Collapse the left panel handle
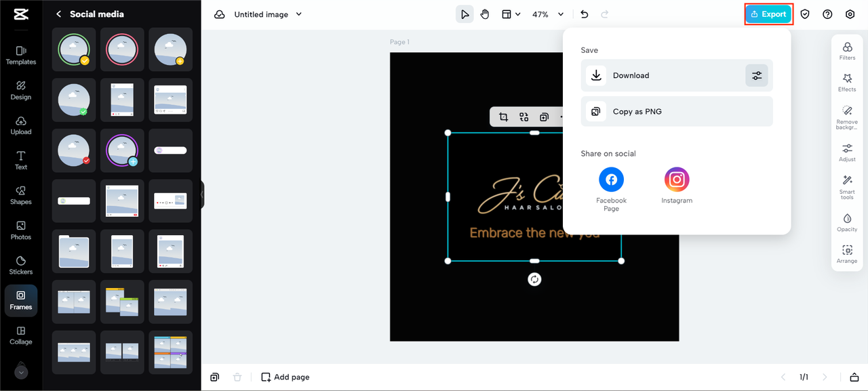 click(x=202, y=195)
